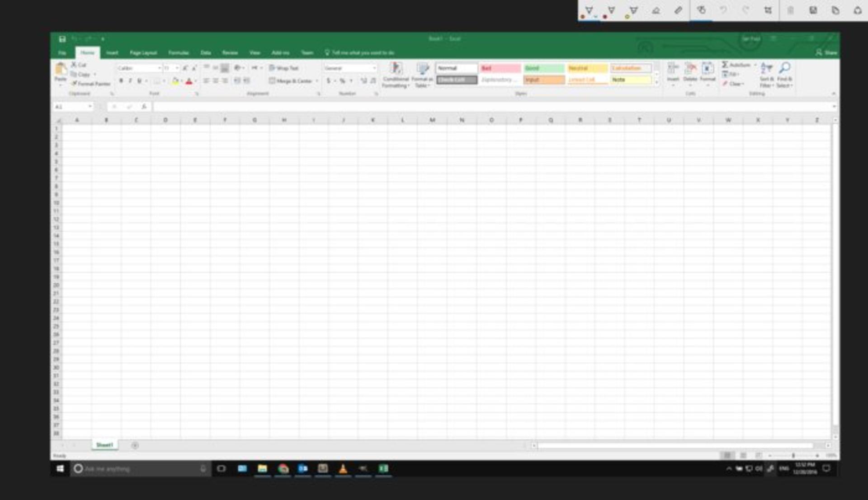Click the Sort & Filter icon
The width and height of the screenshot is (868, 500).
pyautogui.click(x=766, y=68)
